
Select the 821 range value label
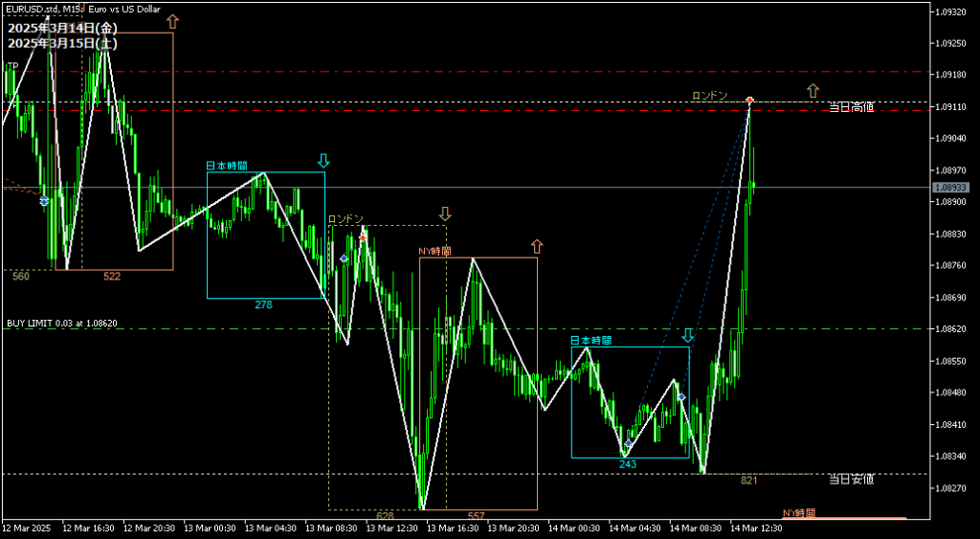click(x=748, y=481)
